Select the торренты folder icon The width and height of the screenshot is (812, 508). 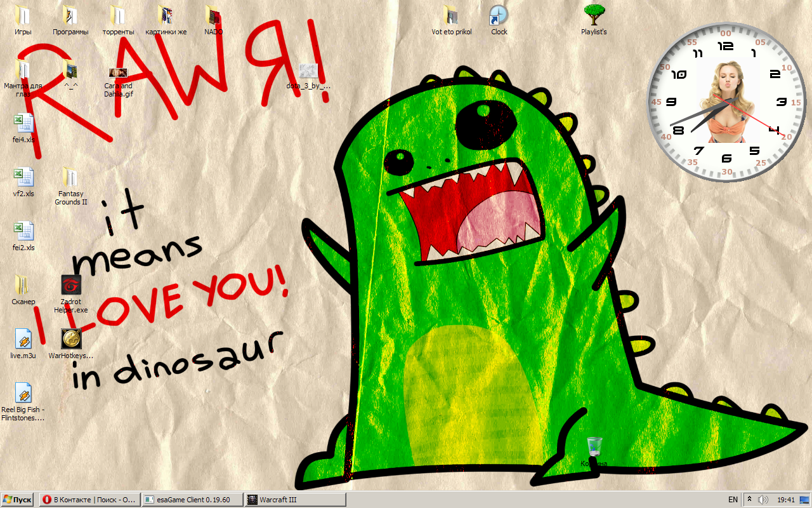(x=118, y=15)
